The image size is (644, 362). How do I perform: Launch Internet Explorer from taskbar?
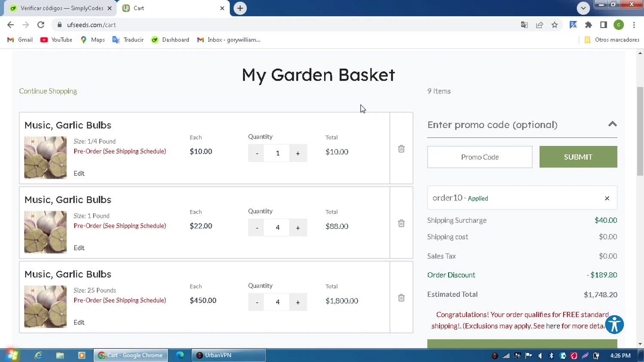[38, 355]
